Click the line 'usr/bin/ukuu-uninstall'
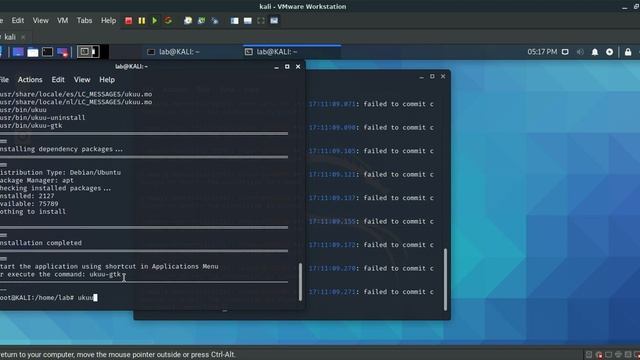 42,118
